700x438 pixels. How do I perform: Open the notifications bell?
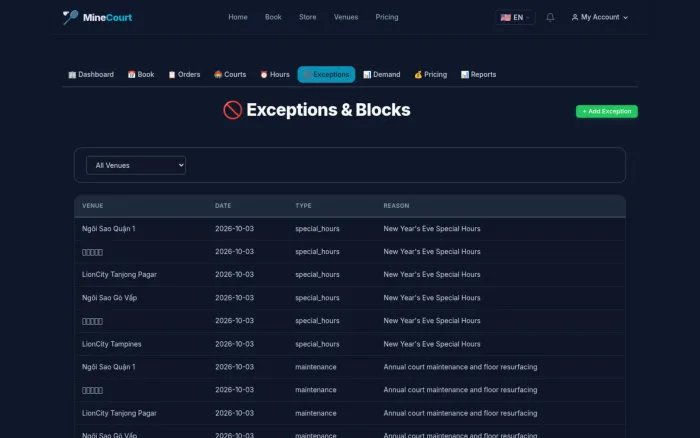pyautogui.click(x=550, y=17)
